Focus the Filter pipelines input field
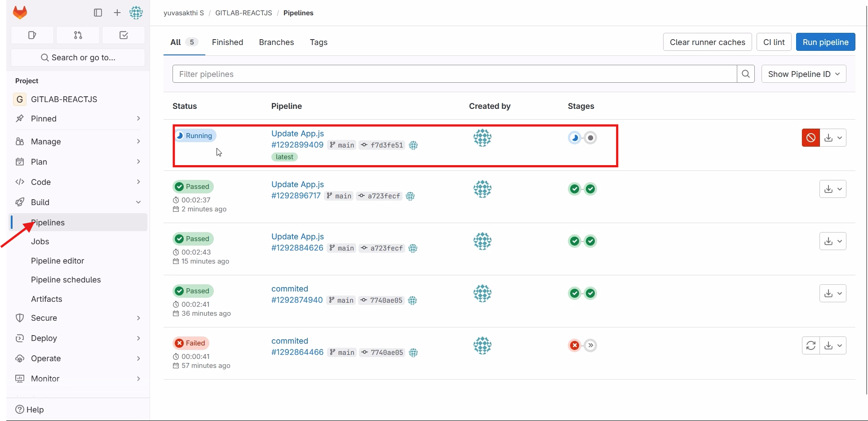 455,74
